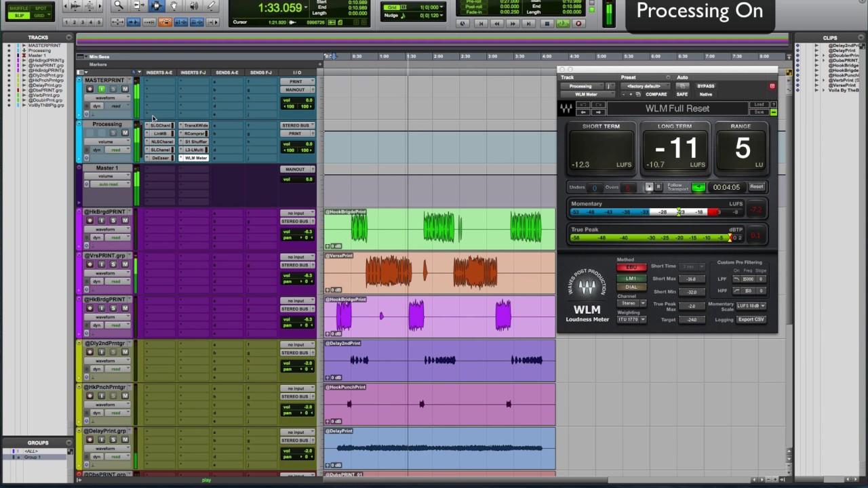Viewport: 868px width, 488px height.
Task: Record-enable the MASTERPRINT track
Action: tap(90, 89)
